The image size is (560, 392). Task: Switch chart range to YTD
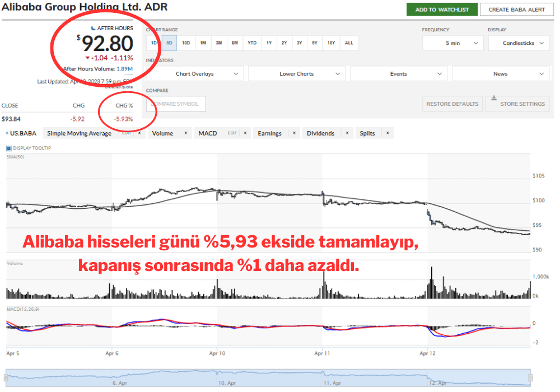pyautogui.click(x=252, y=43)
